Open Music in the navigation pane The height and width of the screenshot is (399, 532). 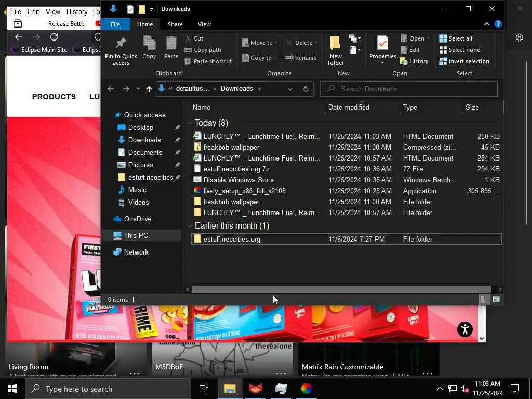[137, 190]
